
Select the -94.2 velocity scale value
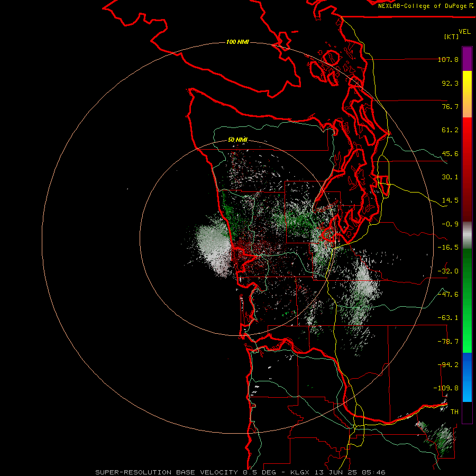pyautogui.click(x=448, y=365)
